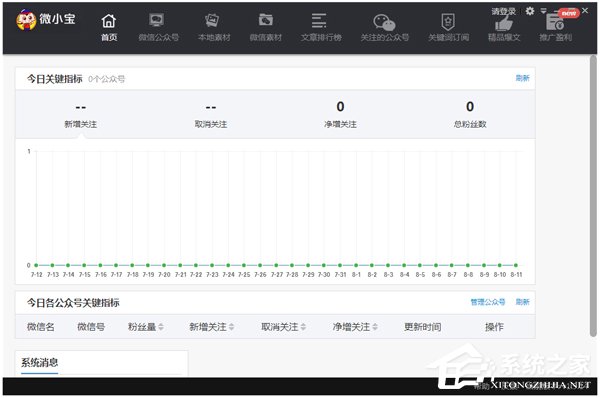Click 管理公众号 link
The image size is (600, 398).
(x=488, y=302)
